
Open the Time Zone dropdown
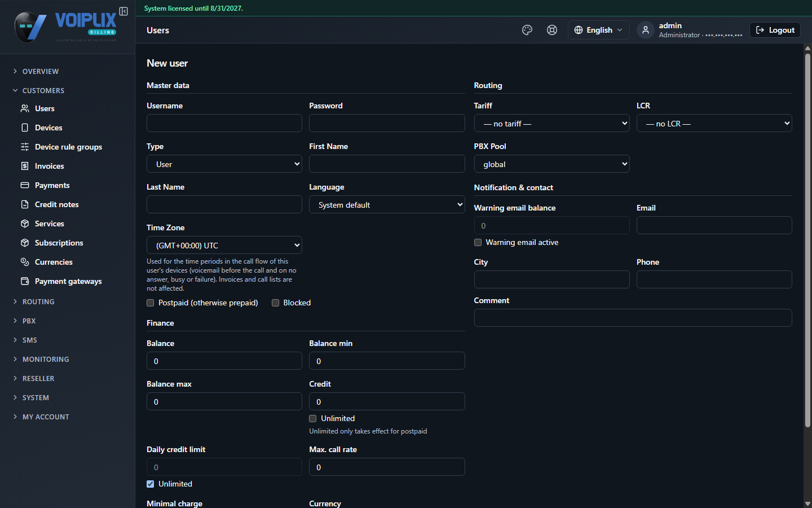click(x=224, y=246)
